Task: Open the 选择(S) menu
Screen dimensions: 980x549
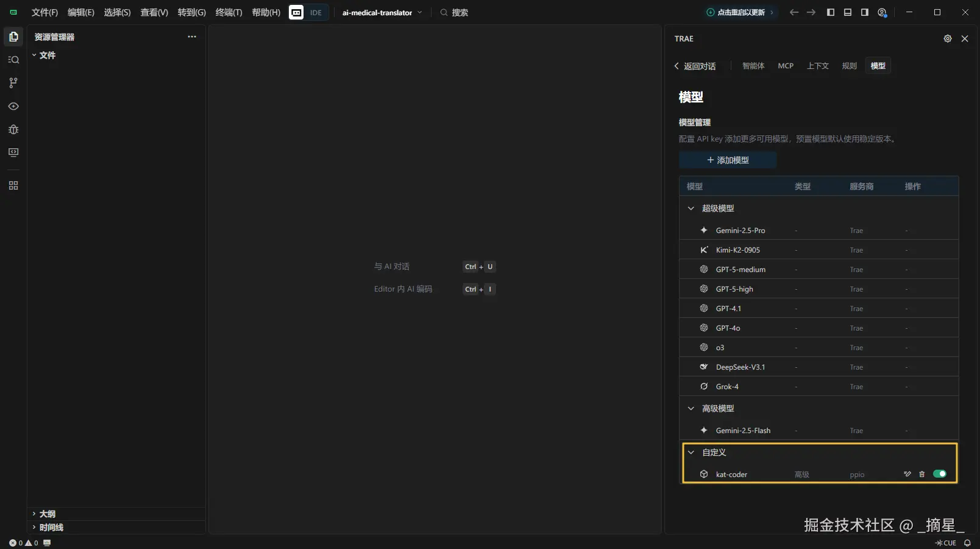Action: [x=117, y=12]
